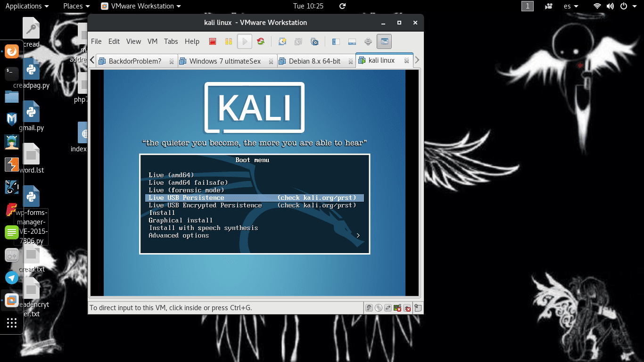This screenshot has height=362, width=644.
Task: Select the Install boot menu entry
Action: pos(162,213)
